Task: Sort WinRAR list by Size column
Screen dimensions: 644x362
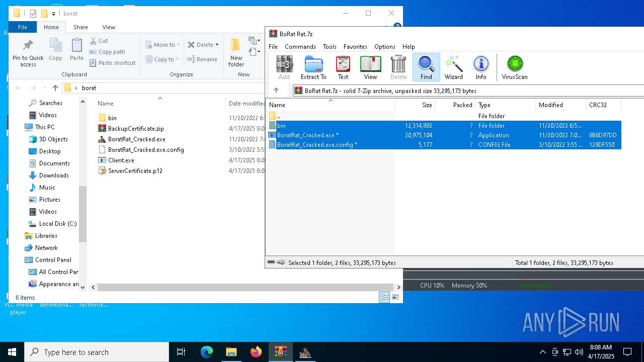Action: tap(415, 105)
